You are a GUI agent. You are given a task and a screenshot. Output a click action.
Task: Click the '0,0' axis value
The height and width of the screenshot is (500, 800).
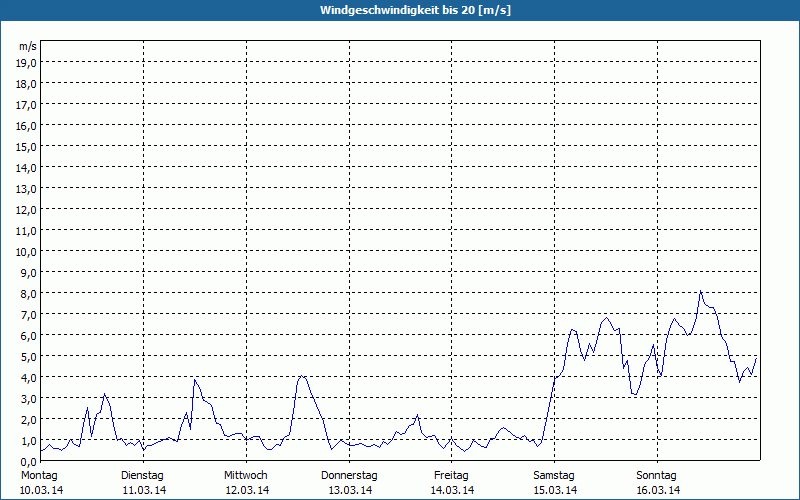coord(29,462)
